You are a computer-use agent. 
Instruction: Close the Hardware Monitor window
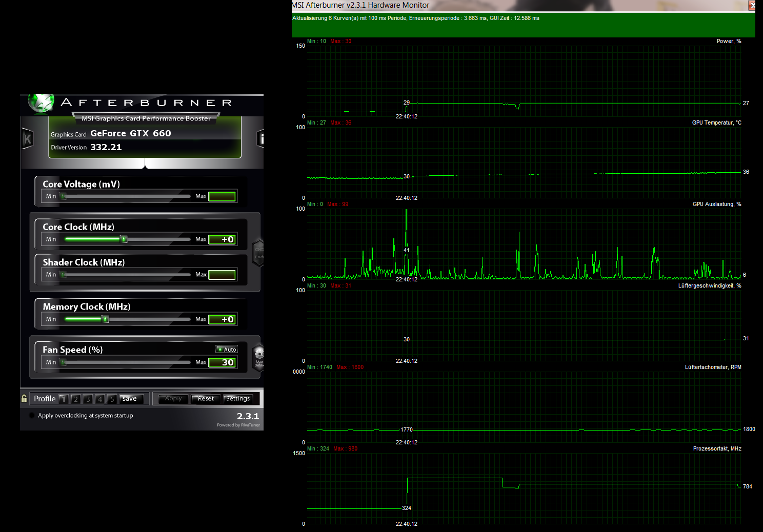[752, 6]
